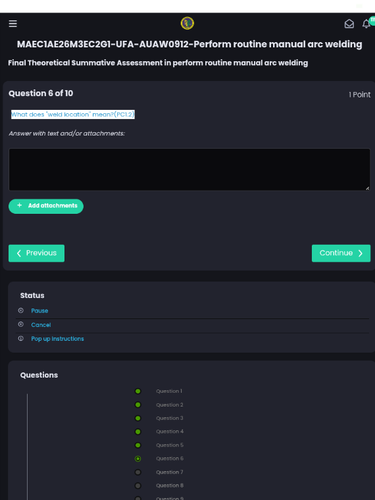
Task: Click the Questions section heading
Action: (x=39, y=375)
